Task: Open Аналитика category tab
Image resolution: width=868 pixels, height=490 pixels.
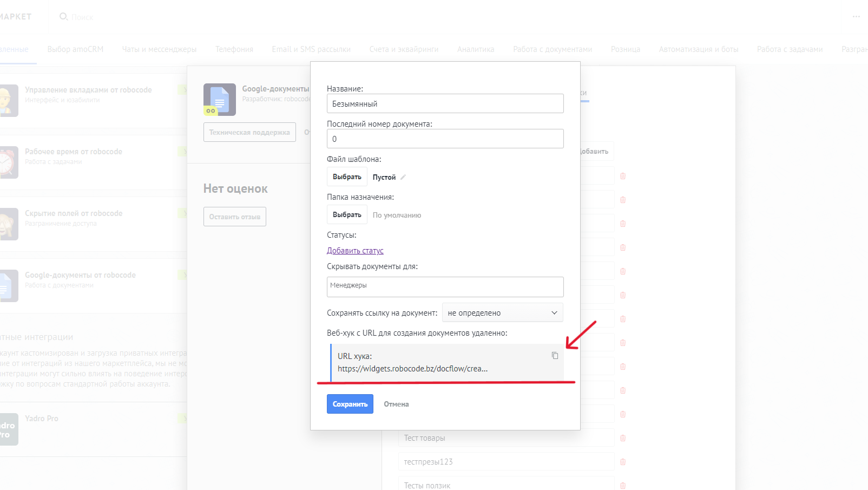Action: click(476, 49)
